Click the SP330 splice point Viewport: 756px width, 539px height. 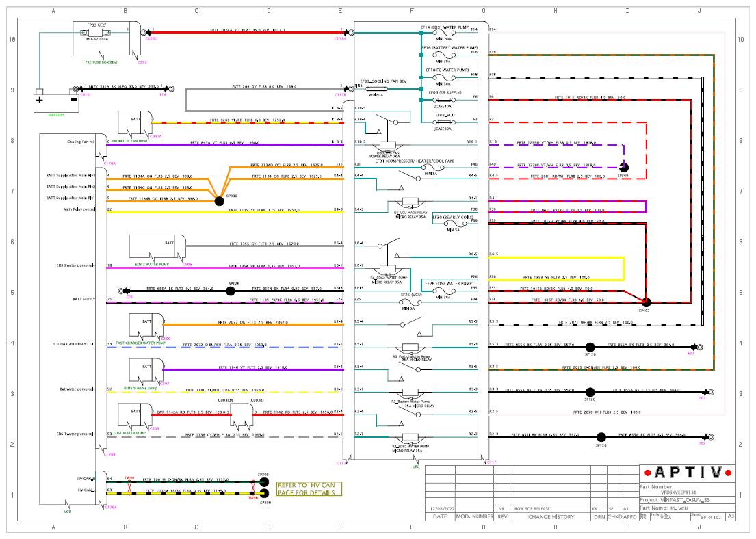[x=219, y=201]
